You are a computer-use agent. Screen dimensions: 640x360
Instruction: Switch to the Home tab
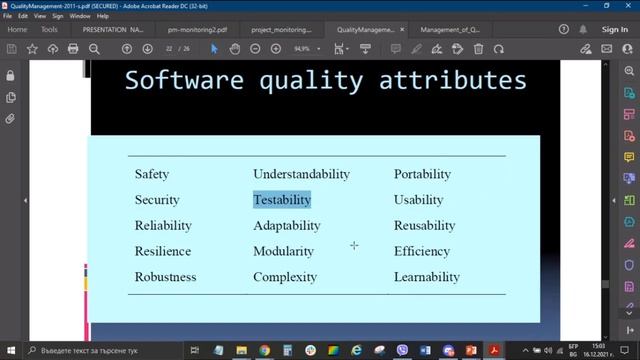[17, 29]
